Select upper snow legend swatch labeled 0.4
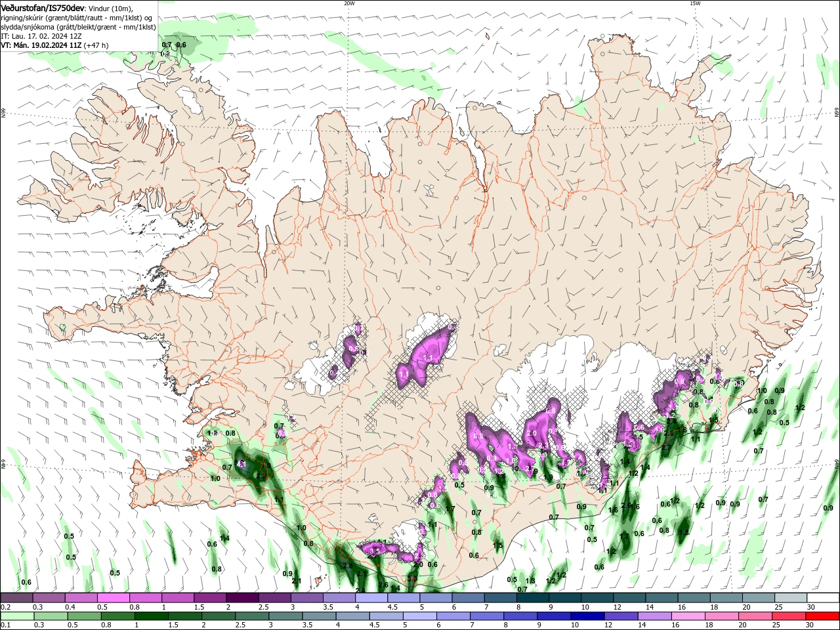The height and width of the screenshot is (630, 840). click(81, 598)
